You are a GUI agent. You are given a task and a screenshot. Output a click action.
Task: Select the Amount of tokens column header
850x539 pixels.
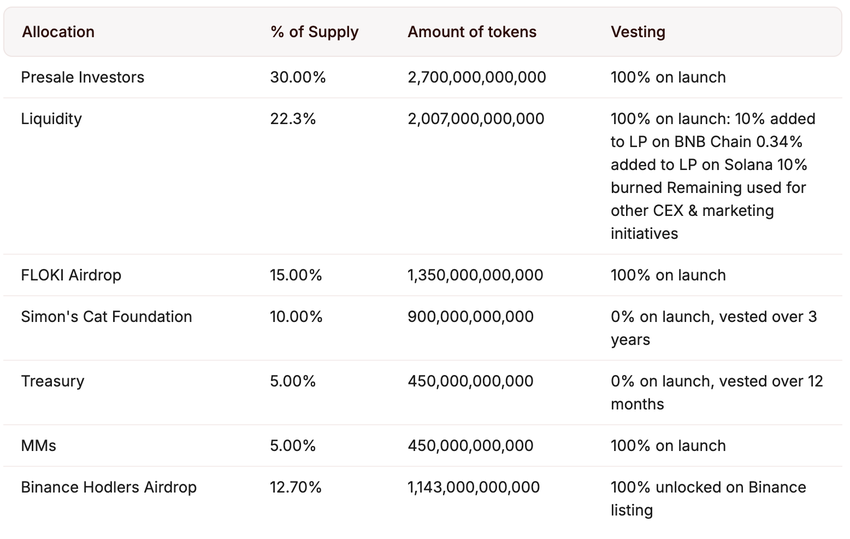472,32
